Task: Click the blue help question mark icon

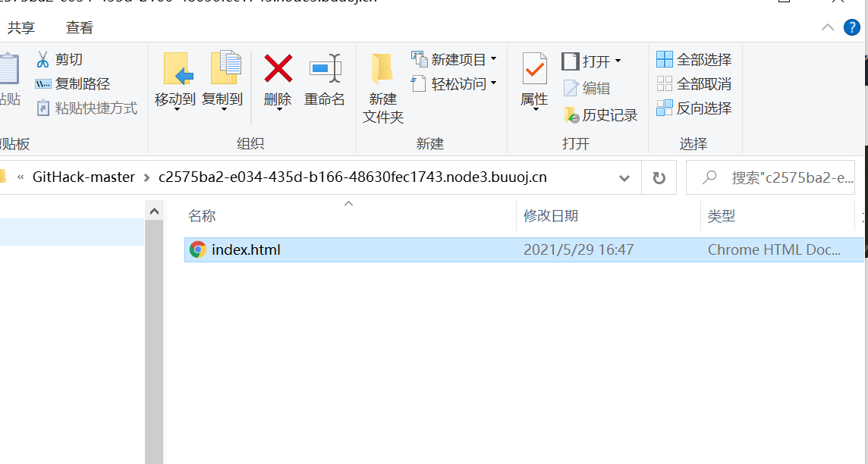Action: click(x=852, y=27)
